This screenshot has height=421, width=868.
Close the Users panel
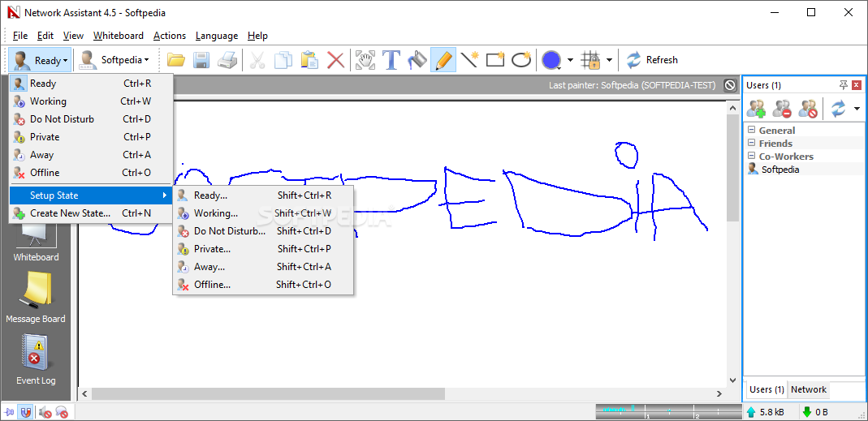click(857, 84)
